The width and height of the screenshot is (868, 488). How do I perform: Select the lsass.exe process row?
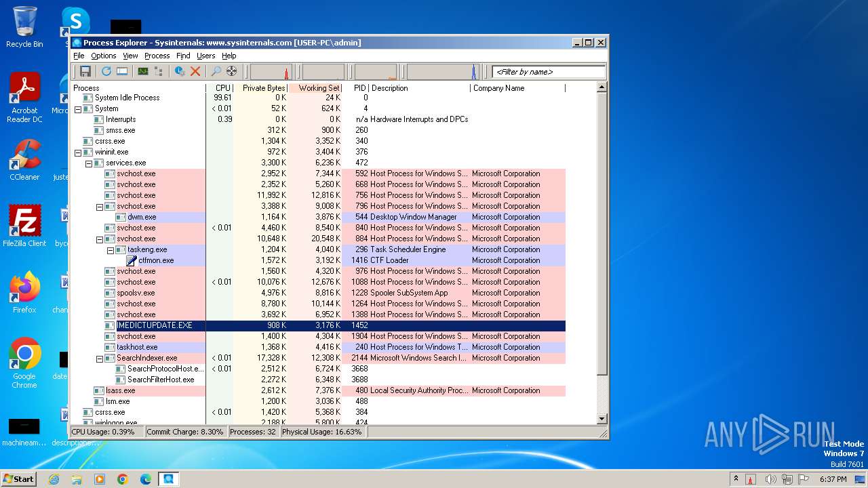(x=318, y=390)
